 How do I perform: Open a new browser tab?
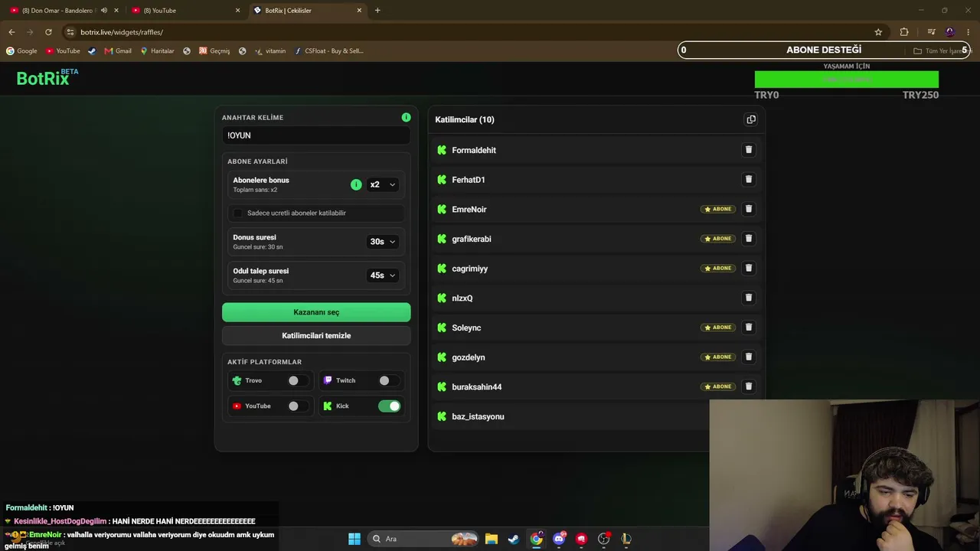[x=377, y=11]
